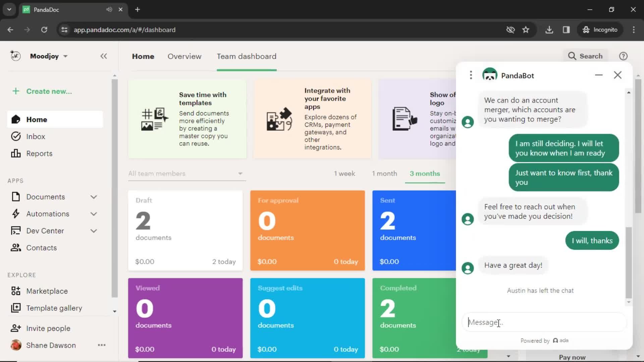Click the sidebar scrollbar down arrow
This screenshot has width=644, height=362.
pos(114,311)
